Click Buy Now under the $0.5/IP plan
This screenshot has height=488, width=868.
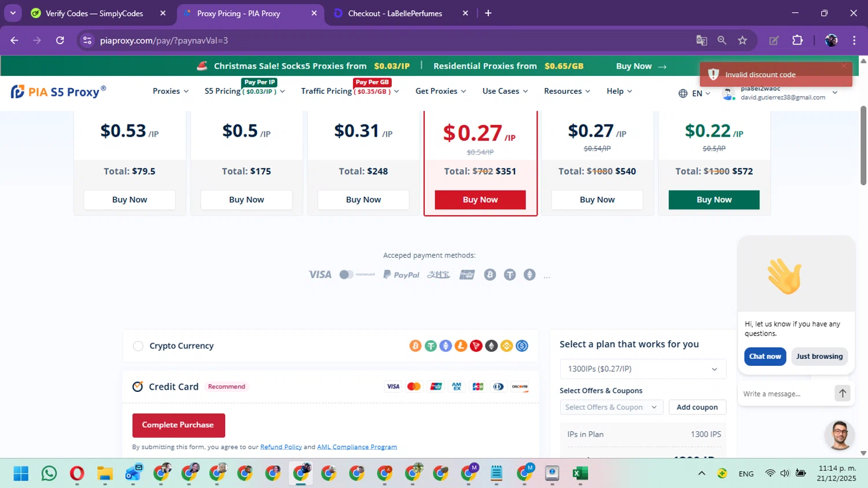click(x=247, y=200)
